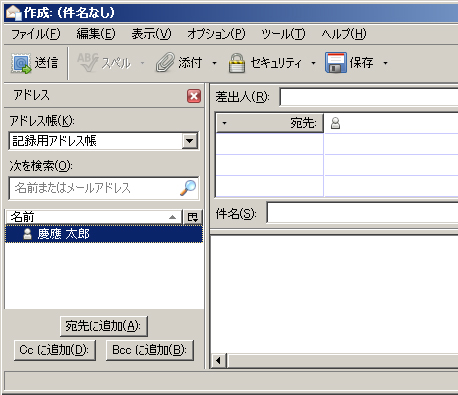Open the スペル dropdown arrow
Image resolution: width=458 pixels, height=395 pixels.
142,63
